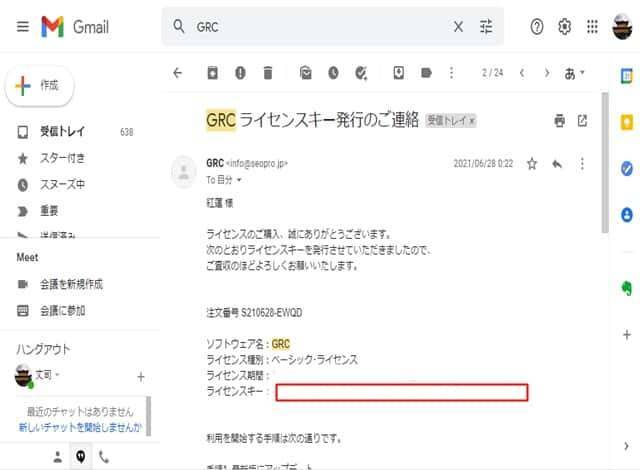Open the main menu hamburger icon
The width and height of the screenshot is (640, 470).
pyautogui.click(x=23, y=27)
